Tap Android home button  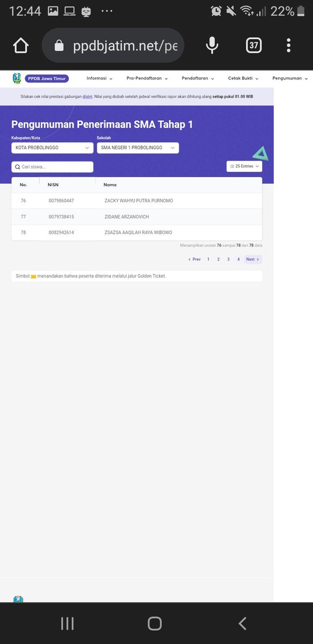pyautogui.click(x=155, y=623)
